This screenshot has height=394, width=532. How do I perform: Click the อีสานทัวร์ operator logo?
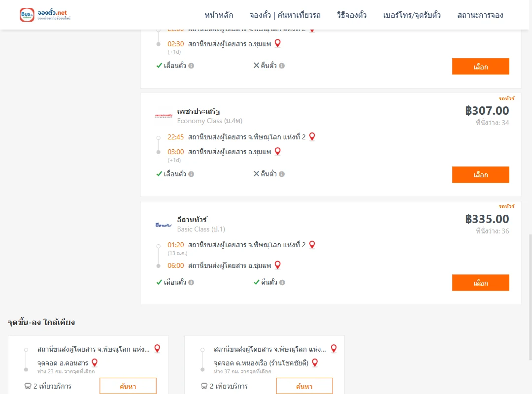coord(164,225)
